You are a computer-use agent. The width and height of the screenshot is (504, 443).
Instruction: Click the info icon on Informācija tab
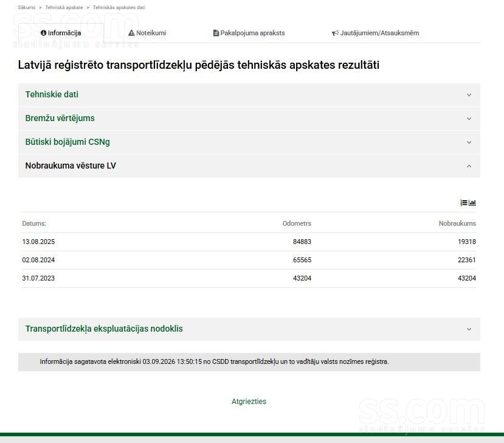[44, 33]
